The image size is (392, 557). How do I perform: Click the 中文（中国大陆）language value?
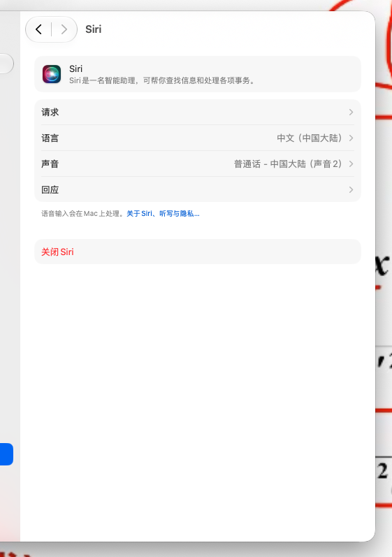point(310,138)
